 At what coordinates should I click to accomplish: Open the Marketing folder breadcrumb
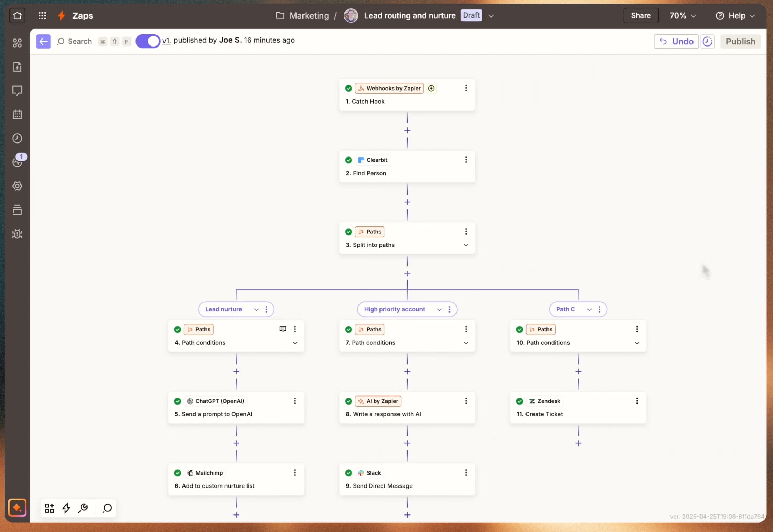tap(302, 16)
